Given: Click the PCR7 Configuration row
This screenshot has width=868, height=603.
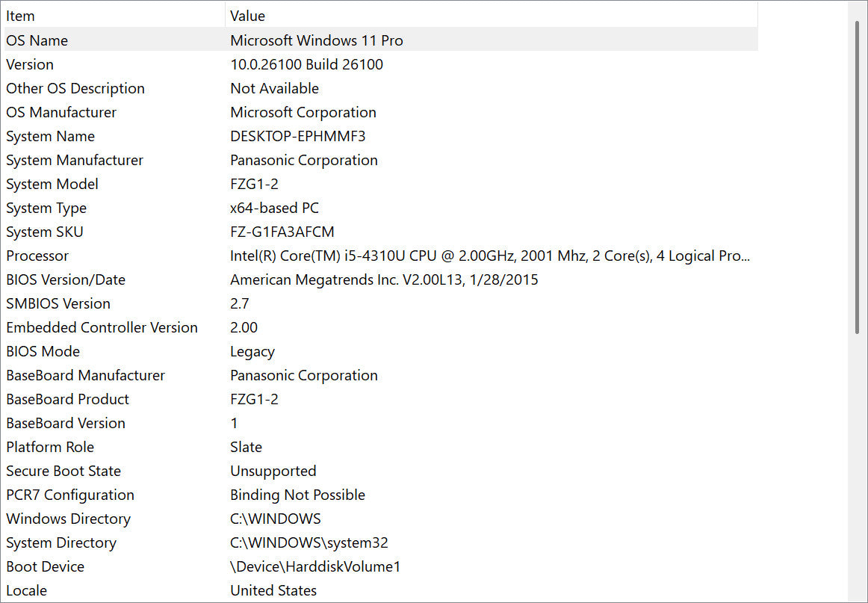Looking at the screenshot, I should 70,495.
